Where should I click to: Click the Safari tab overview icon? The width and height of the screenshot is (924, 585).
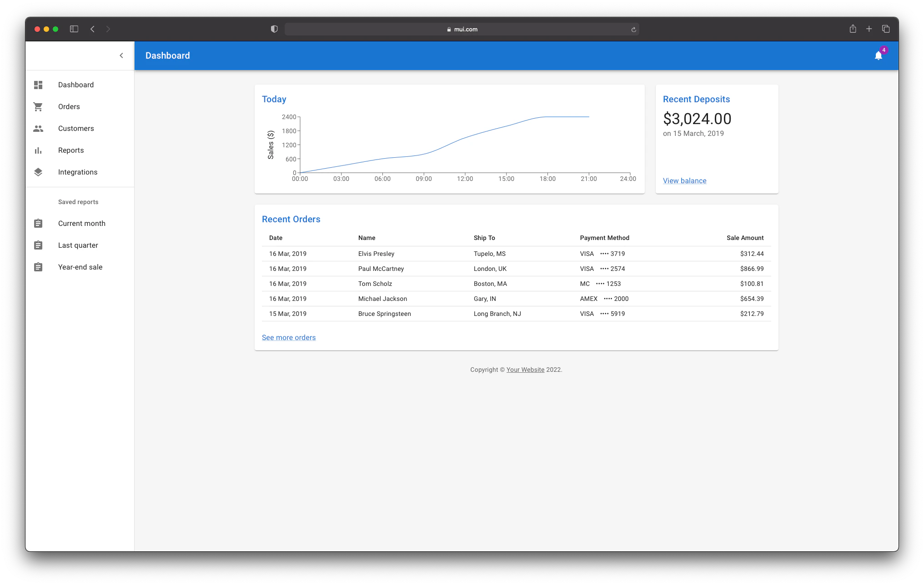point(886,29)
